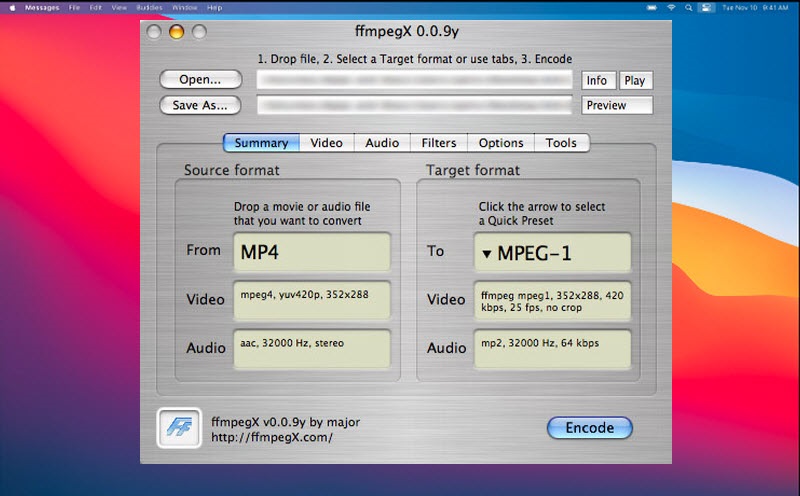
Task: Click source video text 'mpeg4, yuv420p, 352x288'
Action: (x=305, y=294)
